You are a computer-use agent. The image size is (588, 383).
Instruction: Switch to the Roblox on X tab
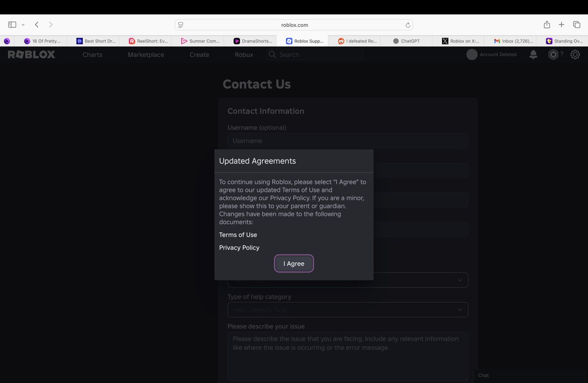(458, 41)
